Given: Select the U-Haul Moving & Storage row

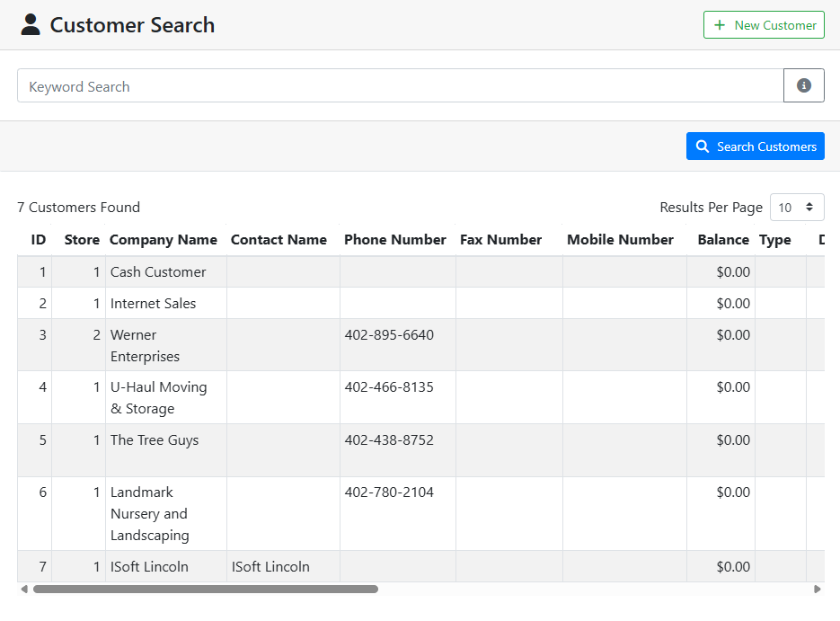Looking at the screenshot, I should point(158,397).
